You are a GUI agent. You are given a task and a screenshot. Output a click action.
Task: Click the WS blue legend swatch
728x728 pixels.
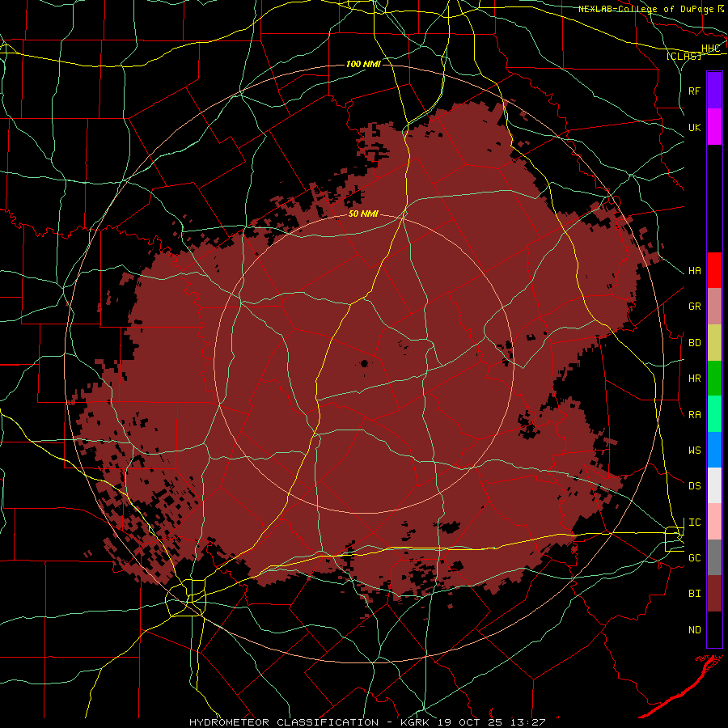point(714,450)
